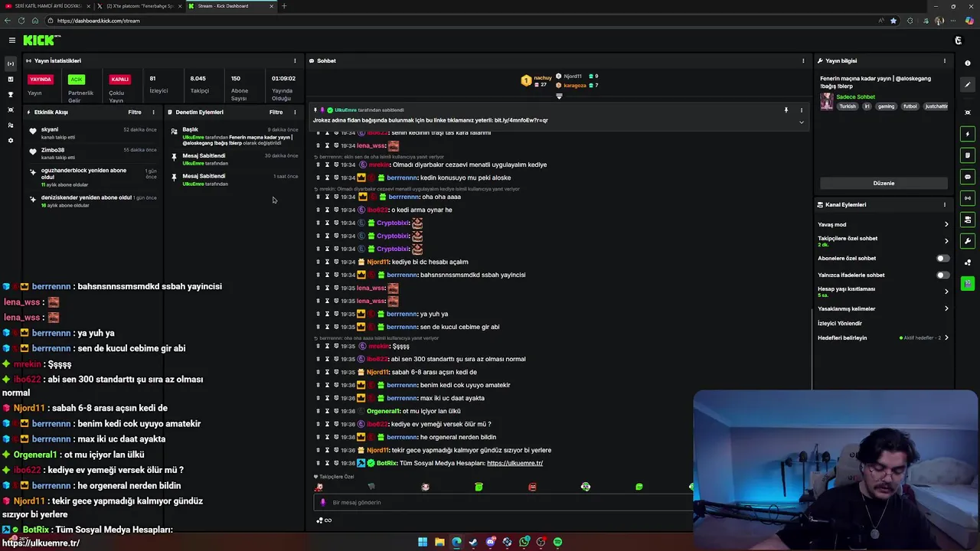Expand Yasaklanmış kelimeler setting
Image resolution: width=980 pixels, height=551 pixels.
(946, 309)
